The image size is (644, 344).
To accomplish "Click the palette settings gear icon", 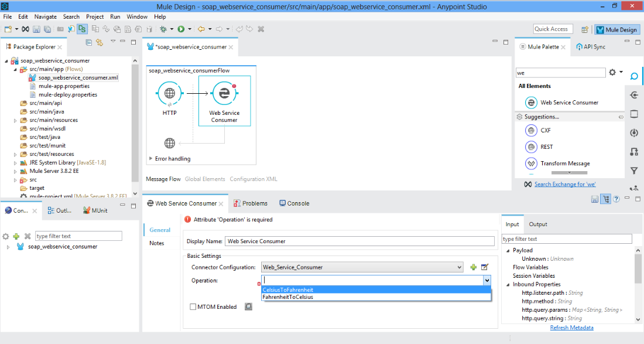I will coord(612,72).
